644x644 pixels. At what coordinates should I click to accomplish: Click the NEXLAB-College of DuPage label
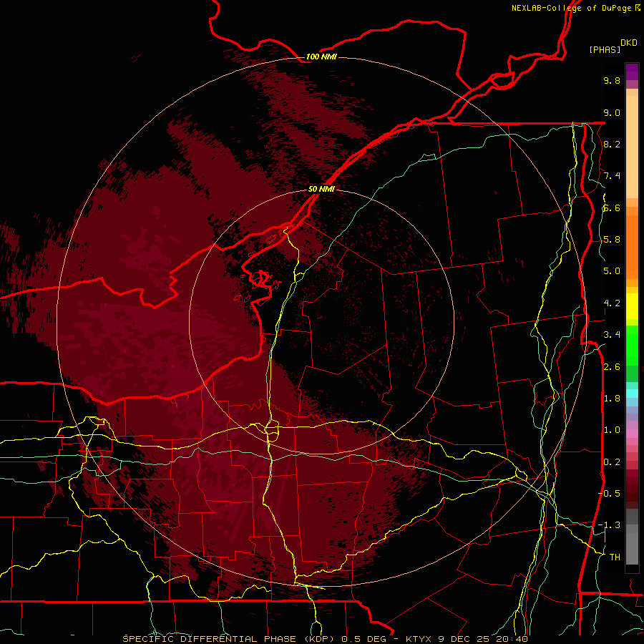click(571, 8)
